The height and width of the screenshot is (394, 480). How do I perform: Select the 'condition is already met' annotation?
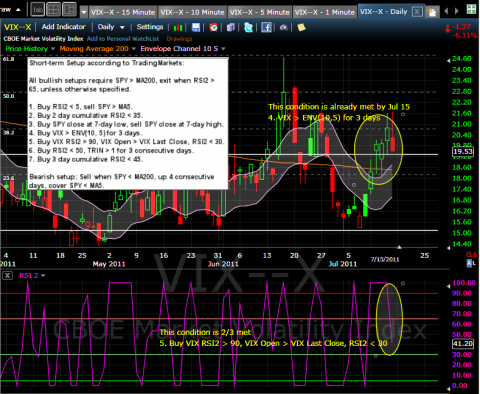pos(339,112)
